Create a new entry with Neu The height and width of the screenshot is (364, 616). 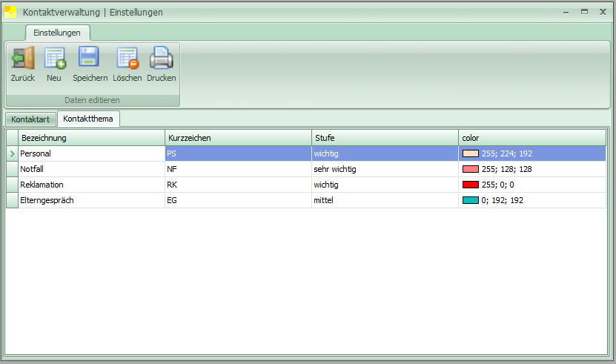[x=54, y=59]
